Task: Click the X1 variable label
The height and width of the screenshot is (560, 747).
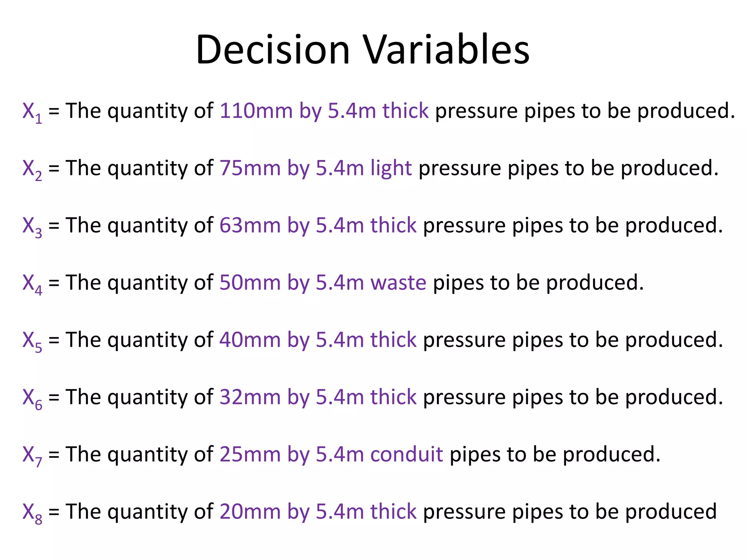Action: 32,112
